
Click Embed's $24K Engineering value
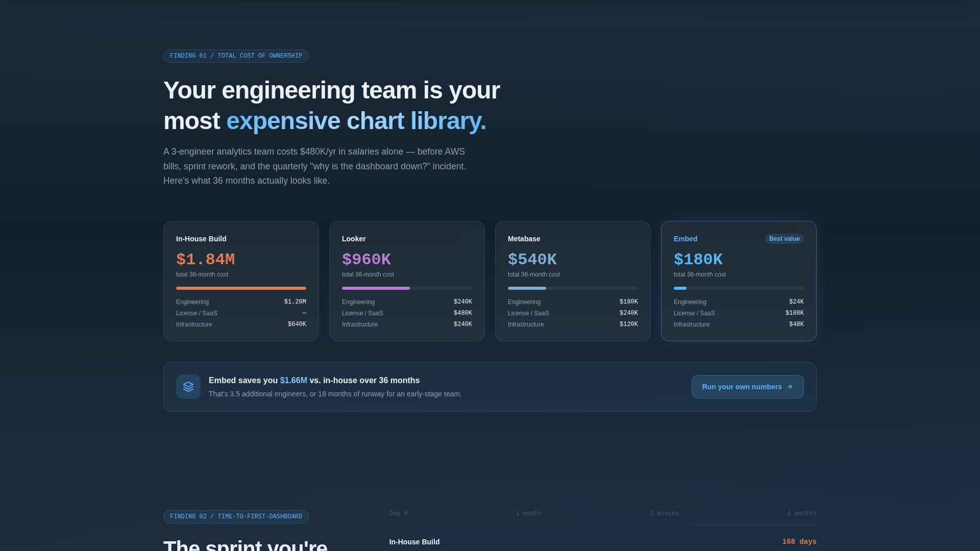coord(796,302)
